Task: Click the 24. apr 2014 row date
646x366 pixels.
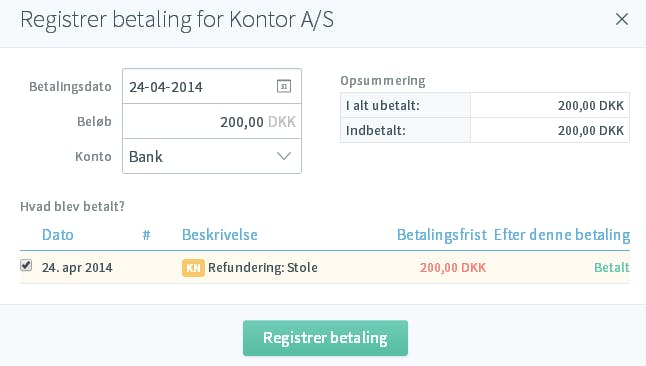Action: [x=77, y=268]
